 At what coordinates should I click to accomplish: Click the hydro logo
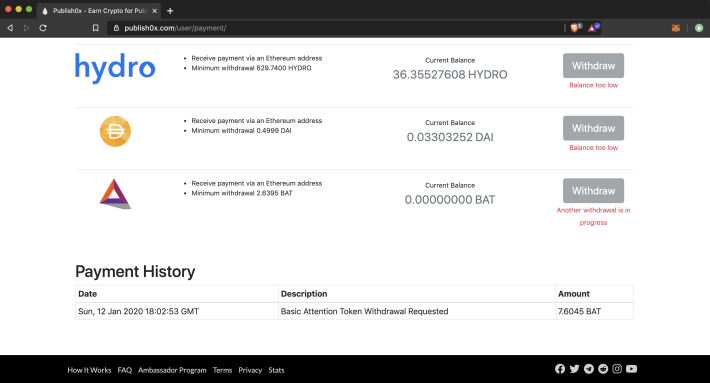click(115, 68)
